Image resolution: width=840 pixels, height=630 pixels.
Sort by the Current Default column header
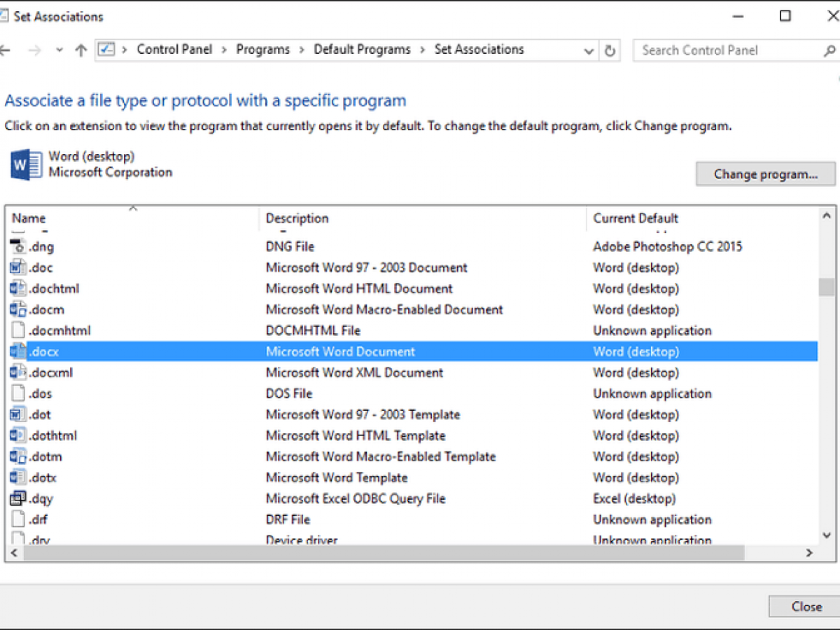[x=701, y=218]
